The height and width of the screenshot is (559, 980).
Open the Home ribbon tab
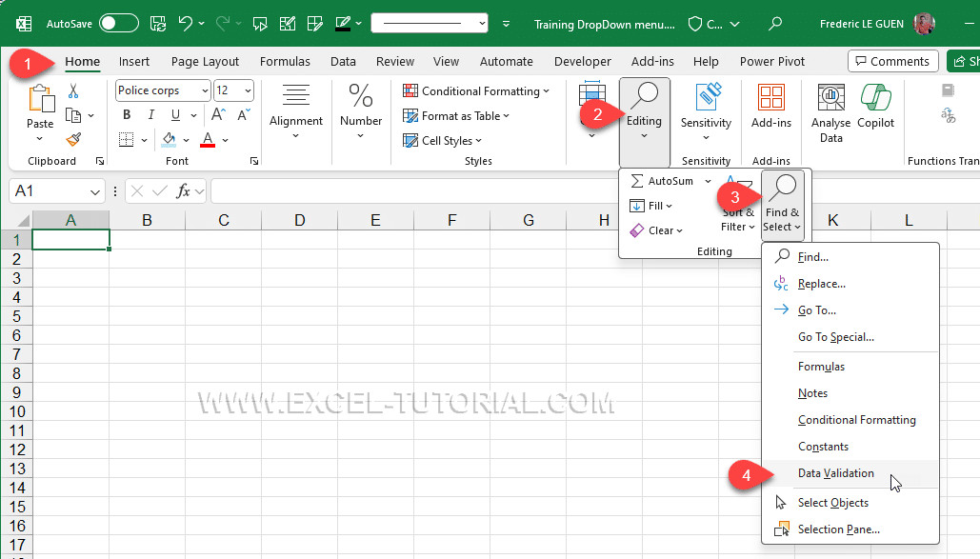click(83, 61)
